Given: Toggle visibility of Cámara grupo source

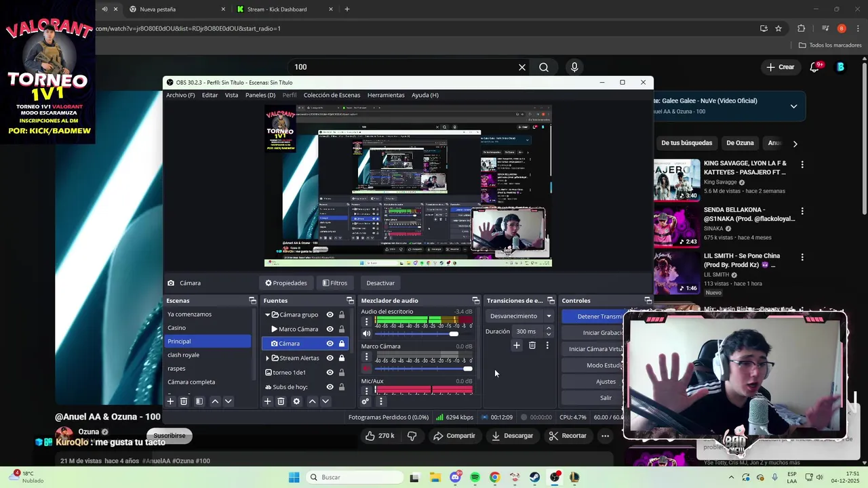Looking at the screenshot, I should [330, 314].
